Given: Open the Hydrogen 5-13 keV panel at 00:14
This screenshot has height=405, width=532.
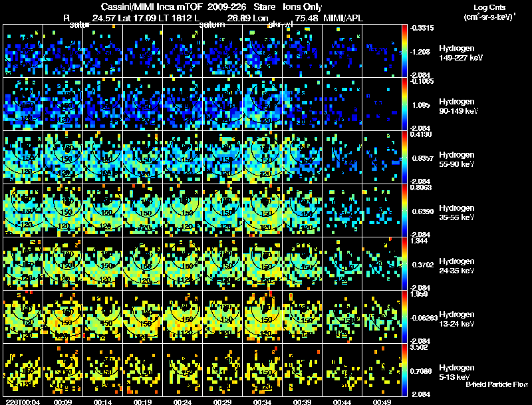Looking at the screenshot, I should pos(103,370).
